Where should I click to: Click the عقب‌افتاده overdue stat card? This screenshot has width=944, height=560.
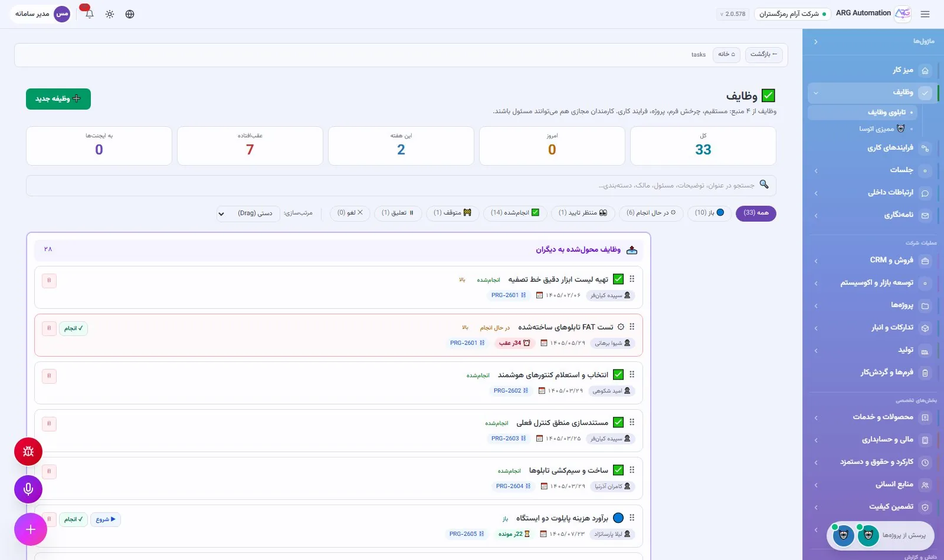pyautogui.click(x=250, y=146)
